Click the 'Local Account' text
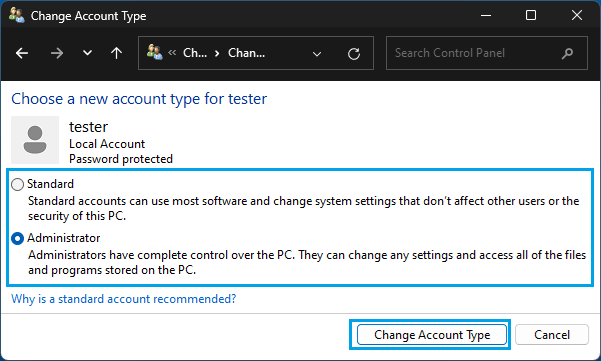 click(107, 144)
